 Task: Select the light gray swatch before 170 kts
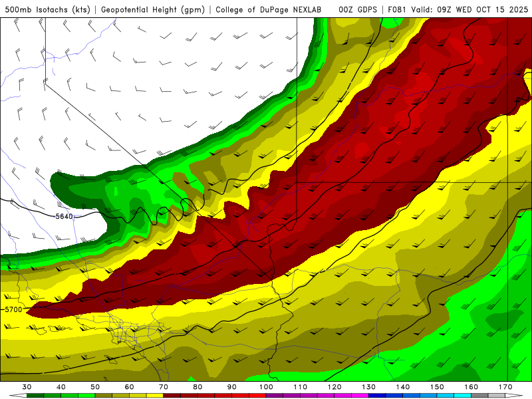pyautogui.click(x=497, y=396)
